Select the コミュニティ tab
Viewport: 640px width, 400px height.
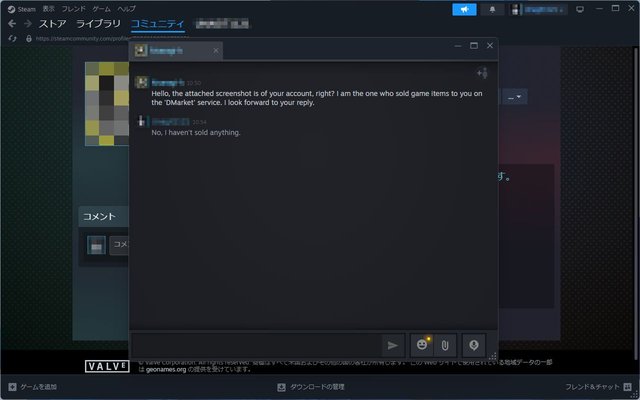158,24
